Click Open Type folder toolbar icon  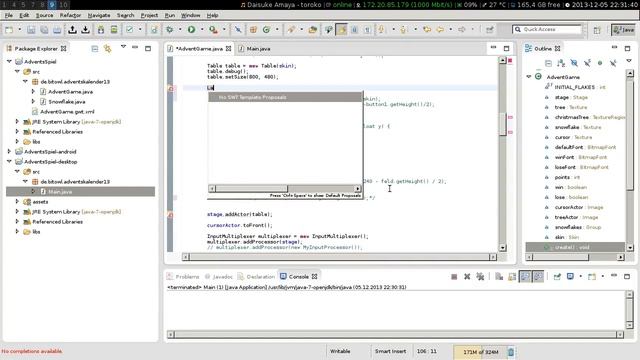pos(313,29)
